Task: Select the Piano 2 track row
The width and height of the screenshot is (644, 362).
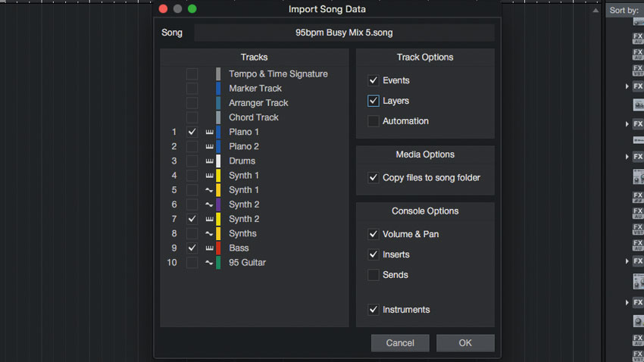Action: tap(255, 146)
